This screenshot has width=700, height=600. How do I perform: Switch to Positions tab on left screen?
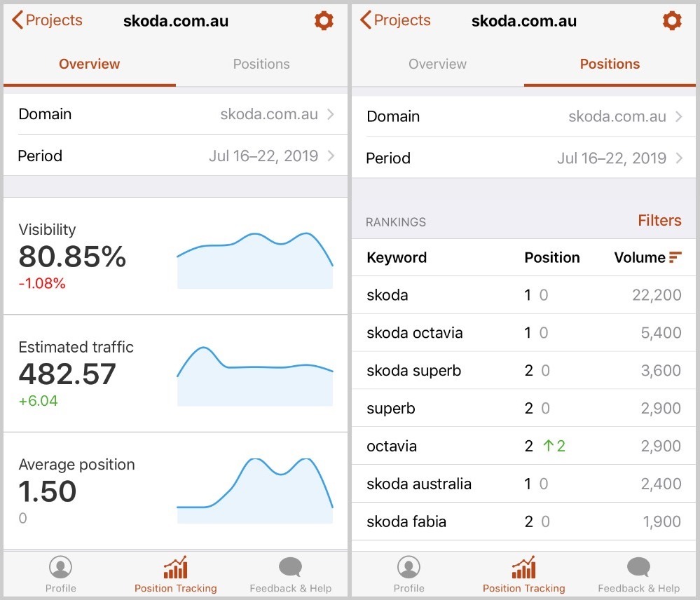(x=261, y=64)
